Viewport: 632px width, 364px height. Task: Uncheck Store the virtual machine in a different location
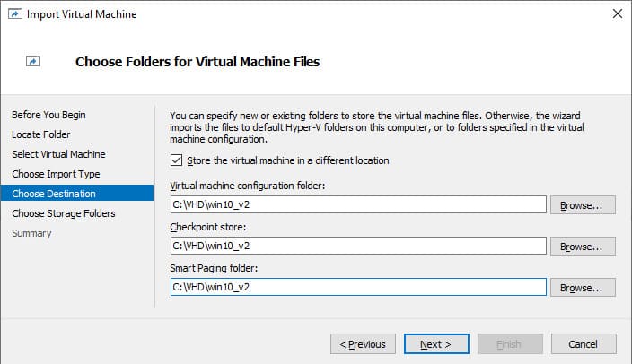[x=176, y=160]
